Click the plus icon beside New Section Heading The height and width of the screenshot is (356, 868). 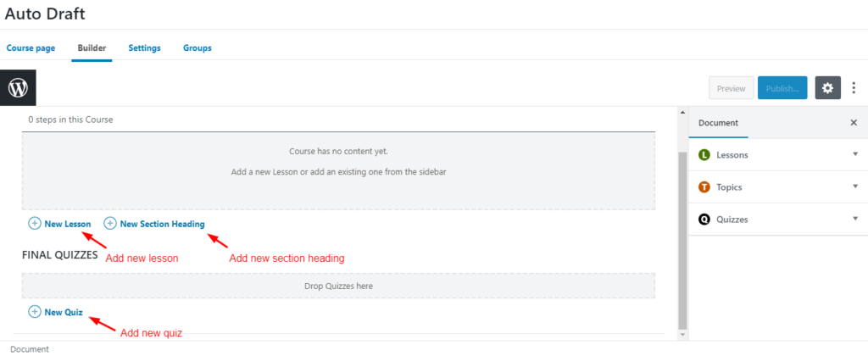click(110, 224)
